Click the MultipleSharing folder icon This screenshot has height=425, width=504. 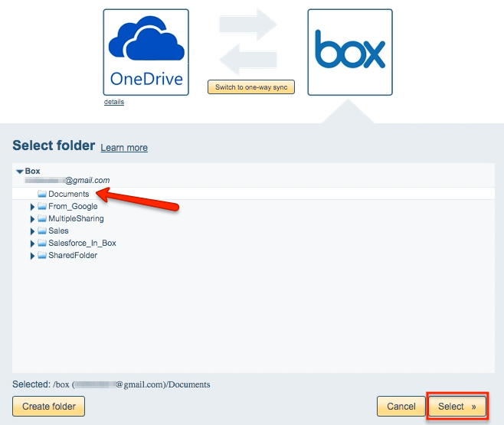click(42, 218)
